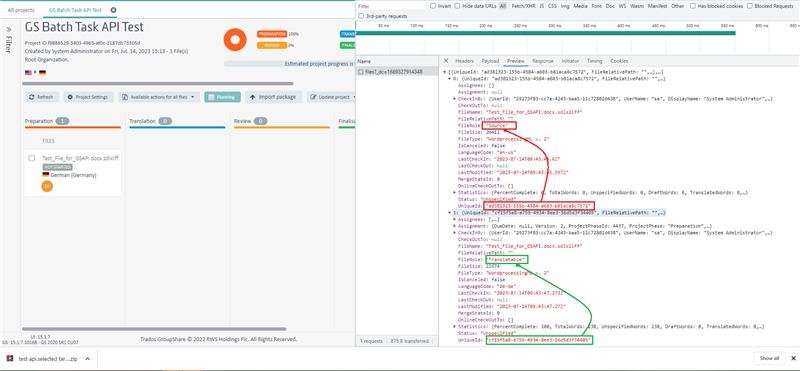Click the US source language flag
This screenshot has width=800, height=371.
[x=28, y=72]
